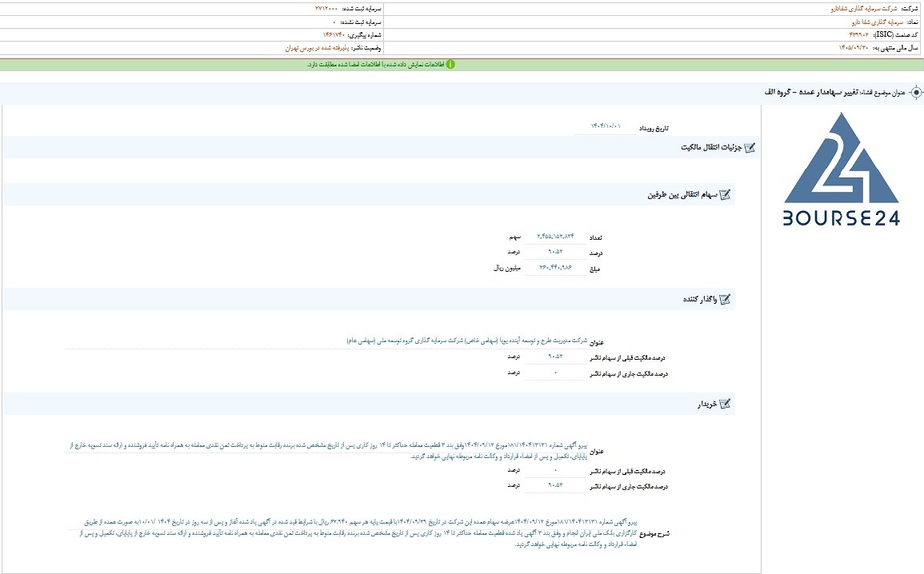The height and width of the screenshot is (574, 924).
Task: Click the percent value in سهام انتقالی section
Action: click(x=555, y=252)
